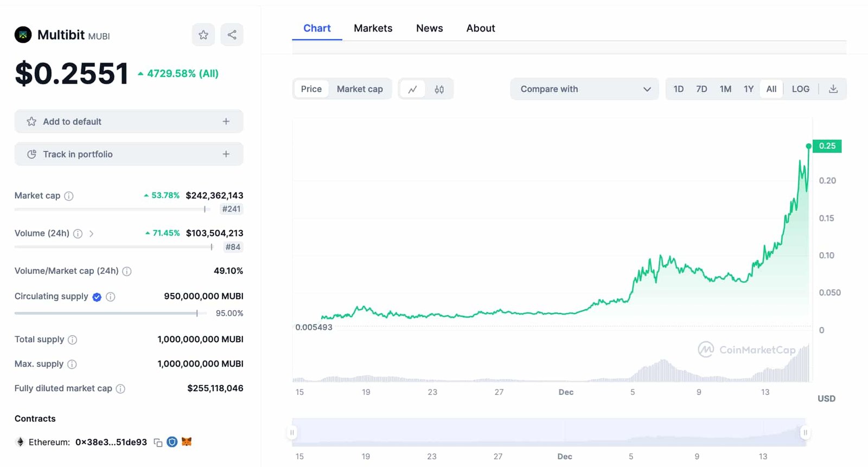Click the Max. supply info icon
Image resolution: width=868 pixels, height=467 pixels.
[x=72, y=364]
